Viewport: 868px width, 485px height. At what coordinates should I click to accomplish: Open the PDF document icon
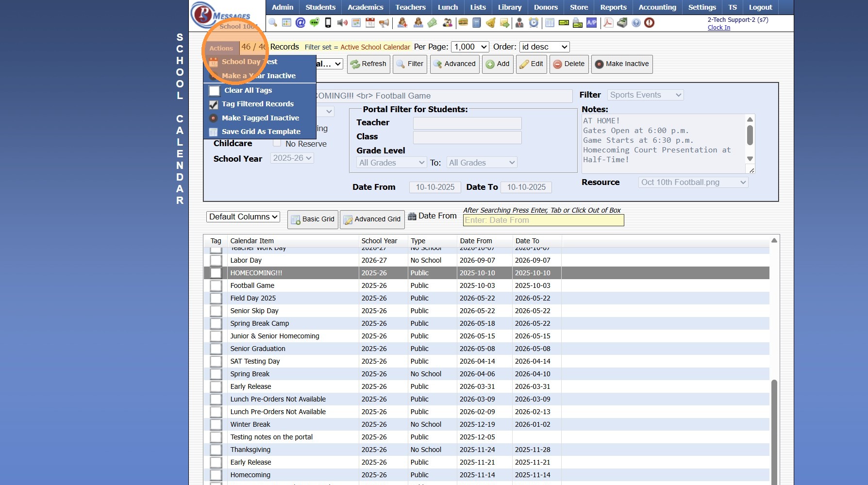point(608,23)
